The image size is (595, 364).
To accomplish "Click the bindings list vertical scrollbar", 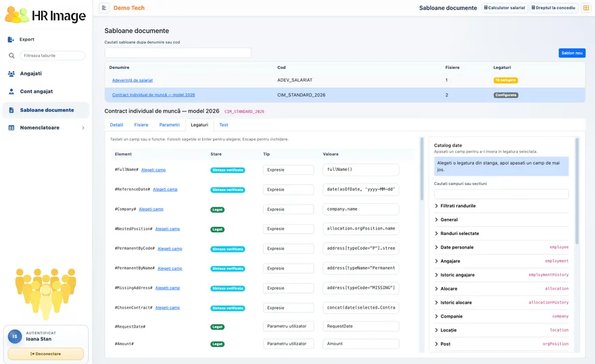I will coord(422,169).
